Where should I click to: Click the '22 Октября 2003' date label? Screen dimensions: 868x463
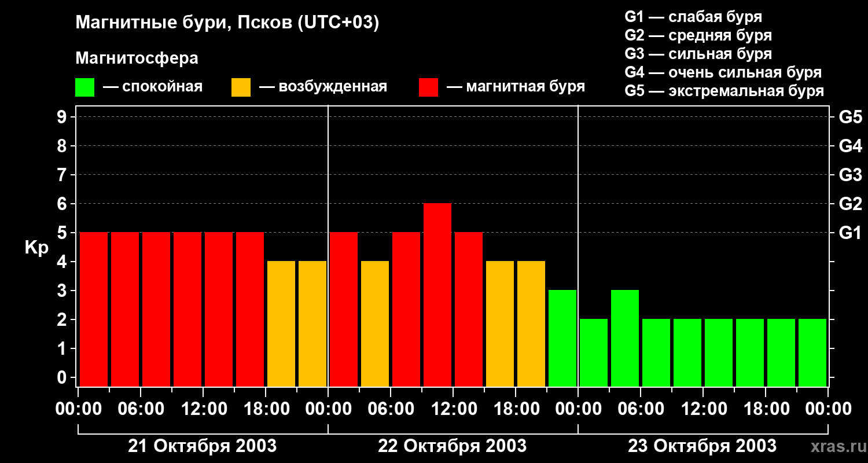(452, 446)
